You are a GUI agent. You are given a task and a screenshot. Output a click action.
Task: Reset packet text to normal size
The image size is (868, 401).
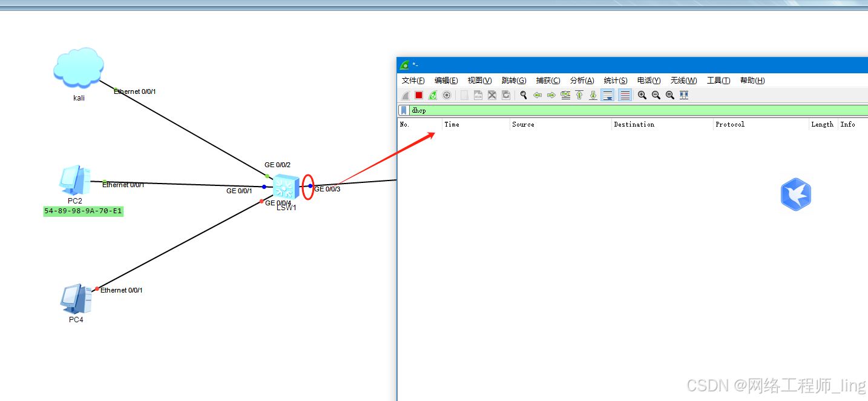[x=670, y=95]
